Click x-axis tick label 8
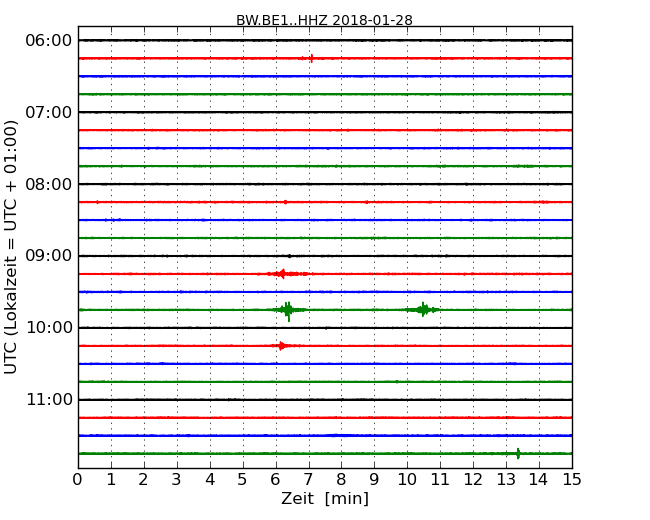The height and width of the screenshot is (520, 650). tap(341, 480)
